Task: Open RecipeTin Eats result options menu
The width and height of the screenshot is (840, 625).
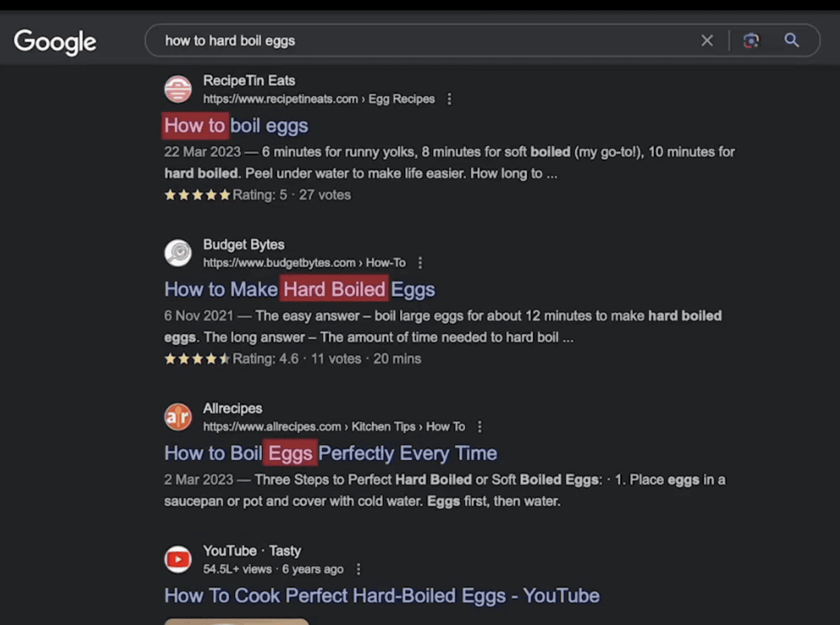Action: pos(449,99)
